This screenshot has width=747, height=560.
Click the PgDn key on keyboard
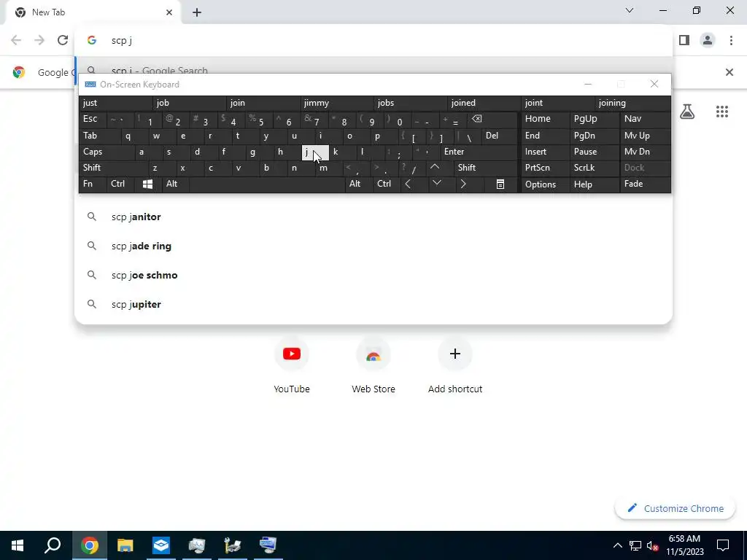[x=594, y=136]
